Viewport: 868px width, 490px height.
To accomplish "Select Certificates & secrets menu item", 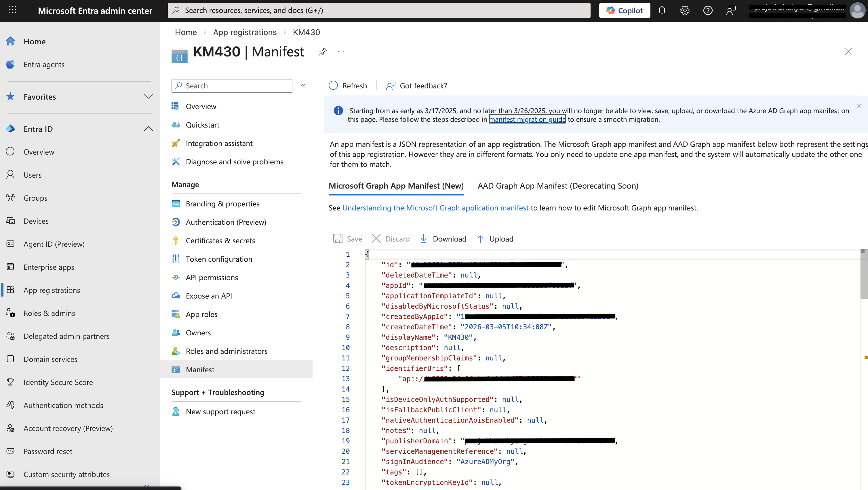I will click(x=220, y=240).
